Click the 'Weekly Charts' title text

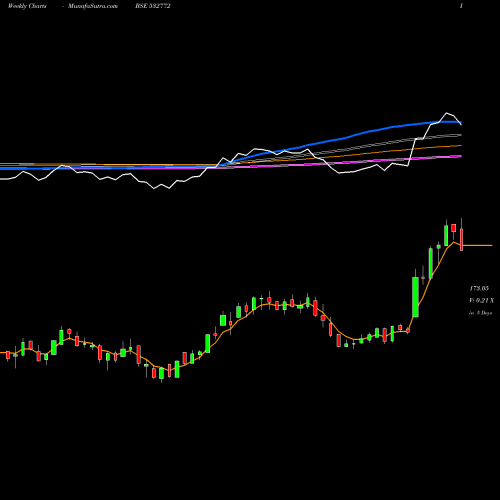pos(27,6)
